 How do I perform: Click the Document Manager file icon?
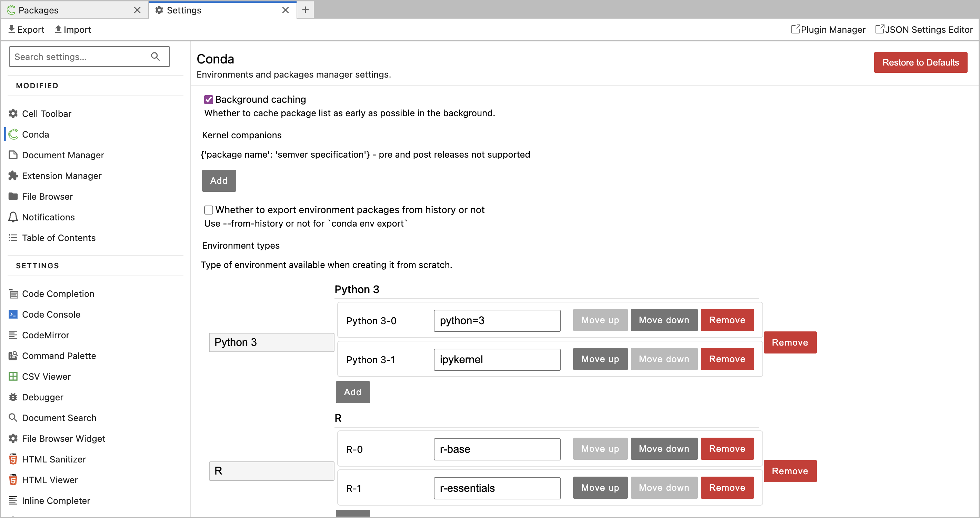pyautogui.click(x=13, y=155)
